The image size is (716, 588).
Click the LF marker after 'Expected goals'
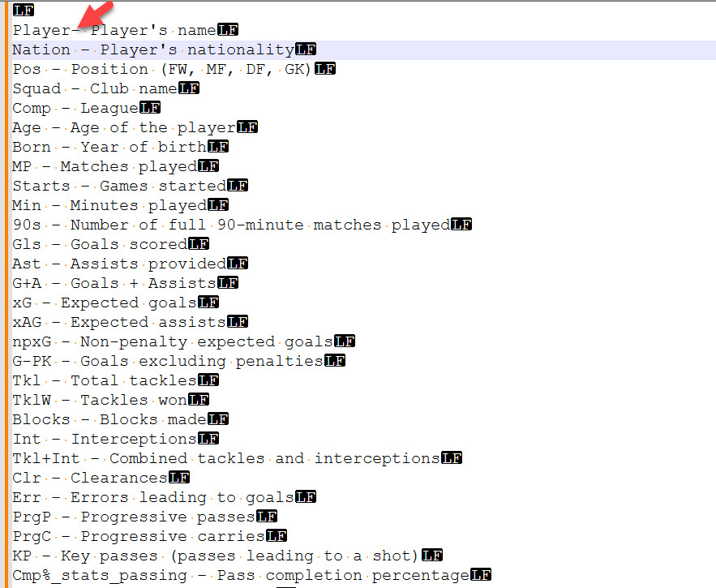[208, 303]
